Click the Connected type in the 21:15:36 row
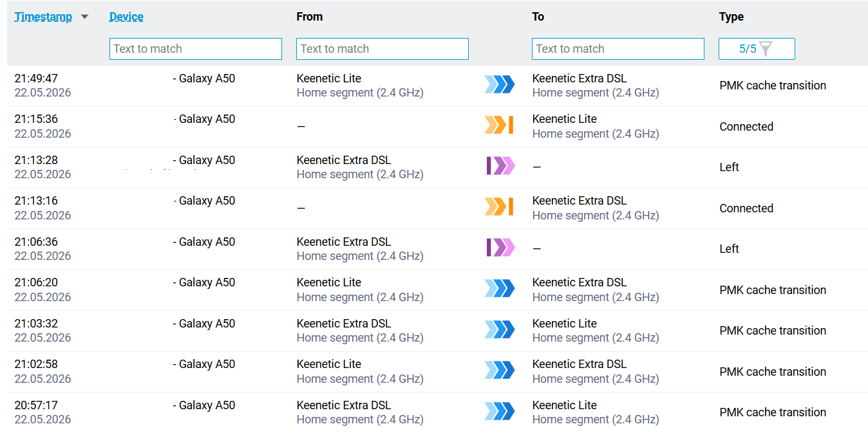 tap(746, 127)
